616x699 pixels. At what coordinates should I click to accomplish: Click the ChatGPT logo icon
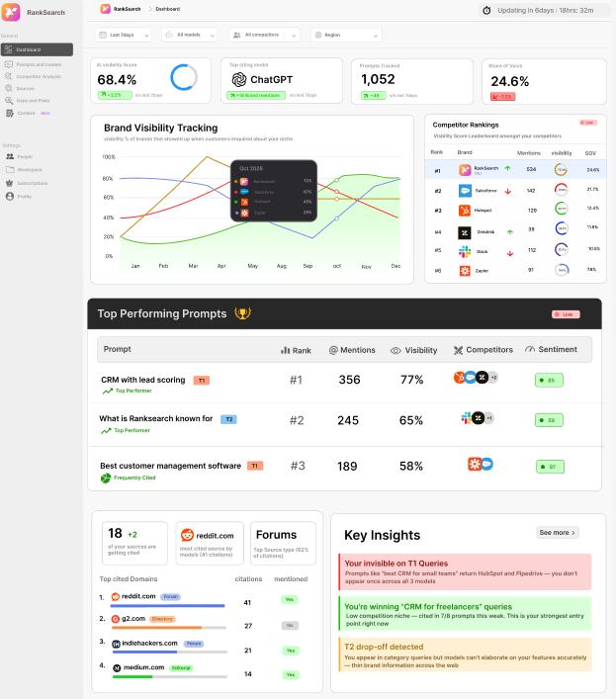point(239,80)
